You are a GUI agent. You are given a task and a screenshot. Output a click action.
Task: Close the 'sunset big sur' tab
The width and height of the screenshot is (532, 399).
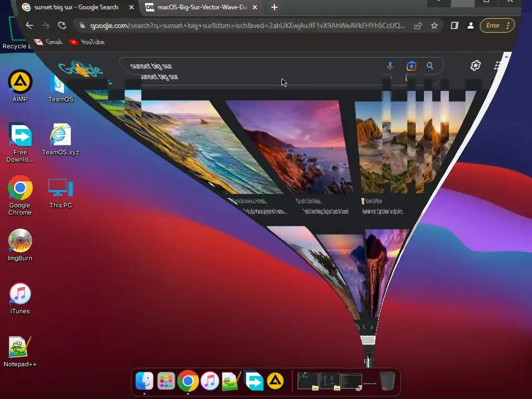click(131, 7)
